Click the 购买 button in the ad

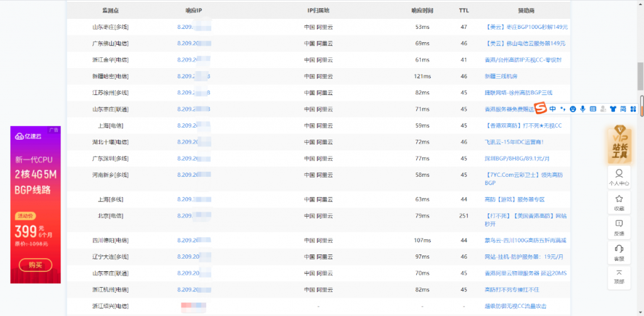(x=36, y=265)
